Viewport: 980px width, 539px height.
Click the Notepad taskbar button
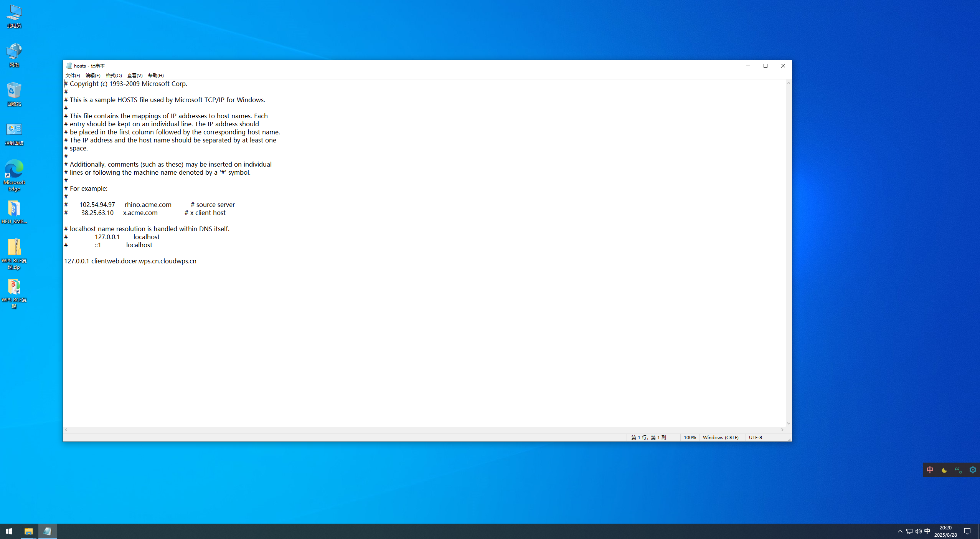pos(47,531)
